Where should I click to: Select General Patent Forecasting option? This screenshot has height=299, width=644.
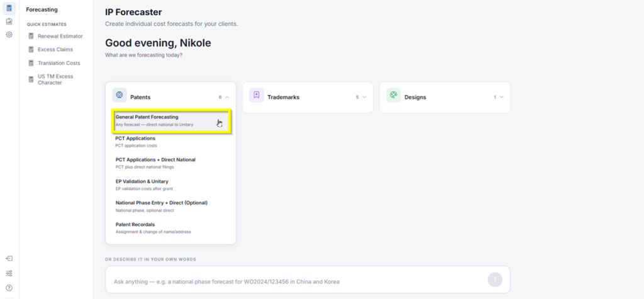(x=171, y=121)
